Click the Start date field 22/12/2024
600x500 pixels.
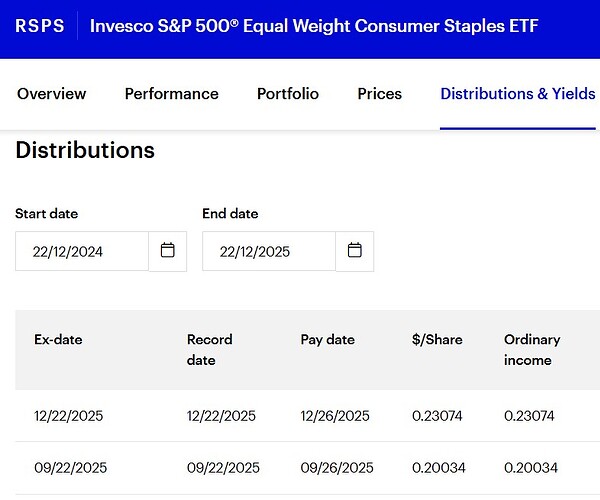tap(82, 251)
